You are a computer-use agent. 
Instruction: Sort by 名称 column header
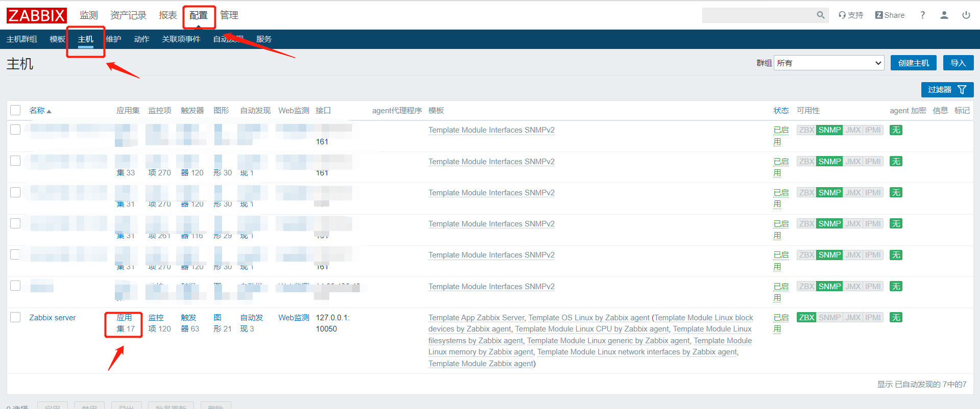[x=40, y=111]
